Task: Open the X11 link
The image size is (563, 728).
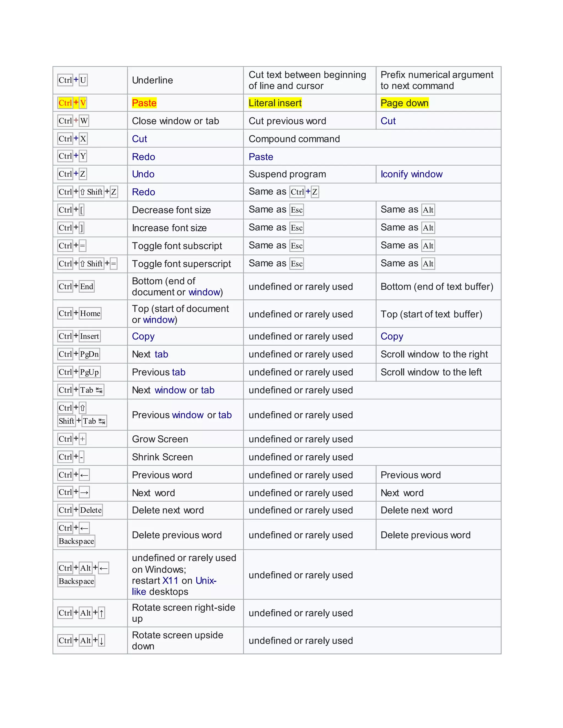Action: pos(170,581)
